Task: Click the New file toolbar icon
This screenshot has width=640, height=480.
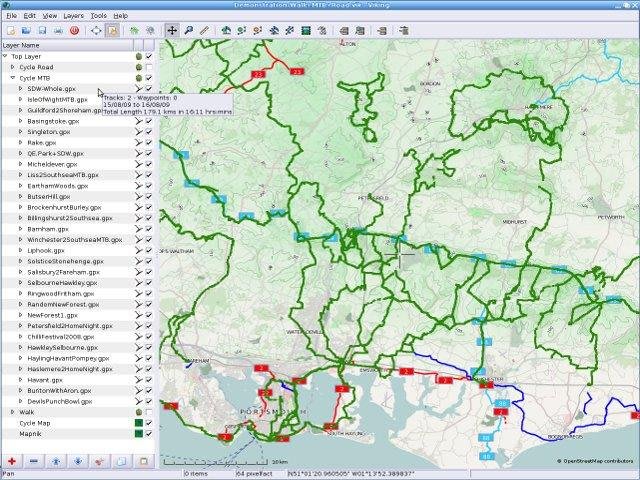Action: coord(11,31)
